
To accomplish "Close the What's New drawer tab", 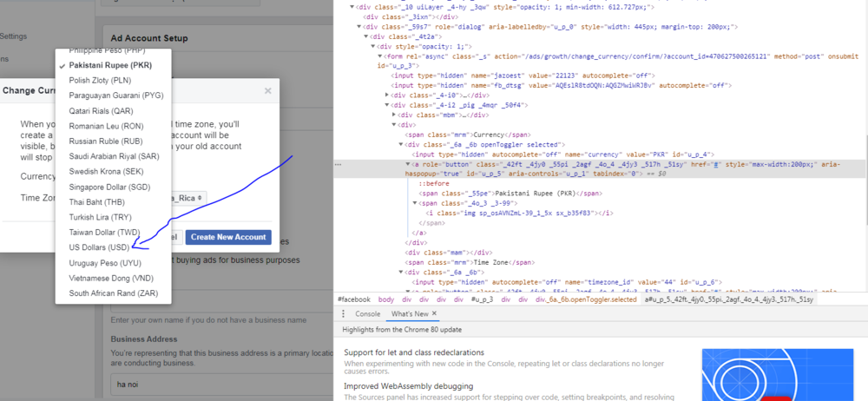I will [x=435, y=313].
